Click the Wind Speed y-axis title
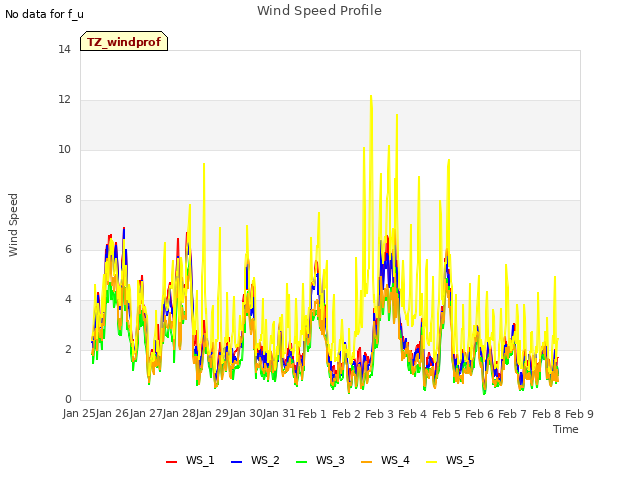The width and height of the screenshot is (640, 480). [x=13, y=225]
